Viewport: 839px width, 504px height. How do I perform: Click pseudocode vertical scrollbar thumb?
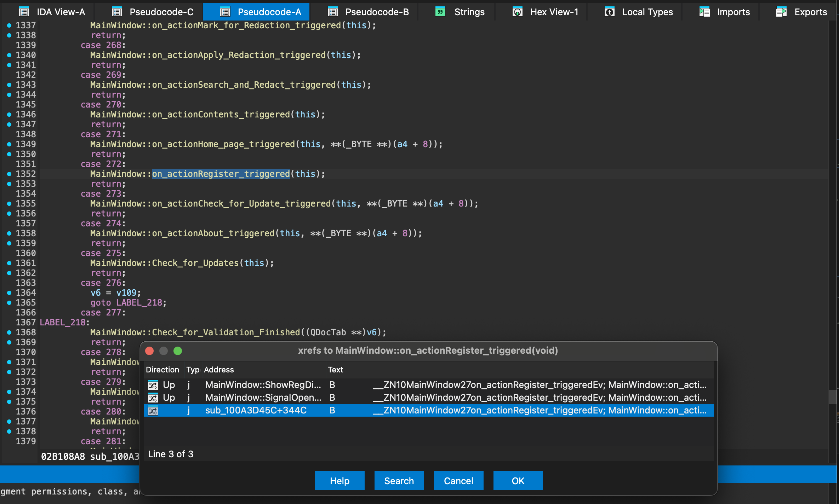click(x=833, y=396)
